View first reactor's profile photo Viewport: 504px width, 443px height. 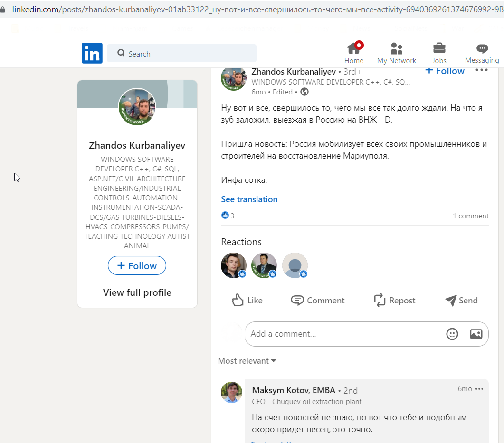[x=234, y=265]
